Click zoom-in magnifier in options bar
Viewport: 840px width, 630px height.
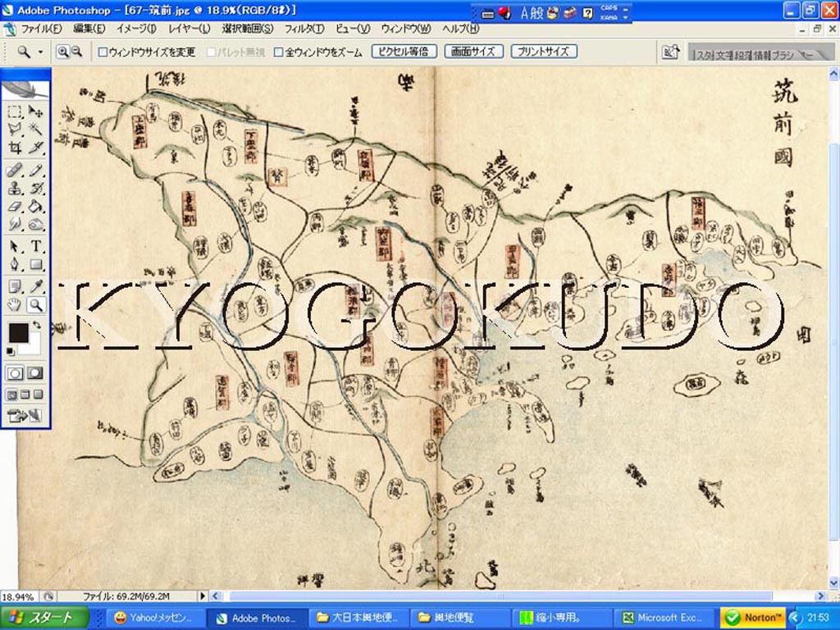[x=62, y=52]
